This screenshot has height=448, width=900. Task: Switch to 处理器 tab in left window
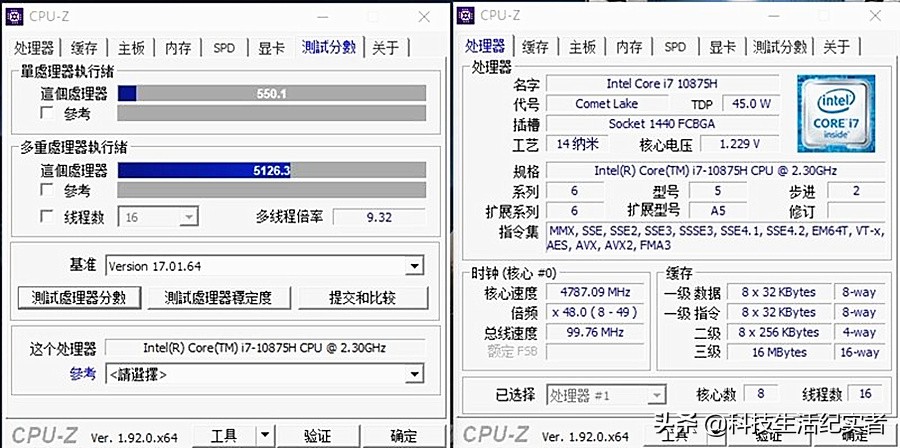[34, 48]
